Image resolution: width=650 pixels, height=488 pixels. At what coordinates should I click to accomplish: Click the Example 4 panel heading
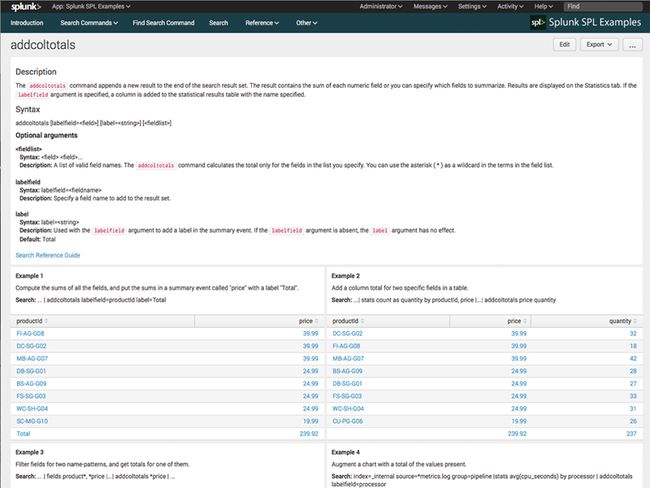click(346, 452)
